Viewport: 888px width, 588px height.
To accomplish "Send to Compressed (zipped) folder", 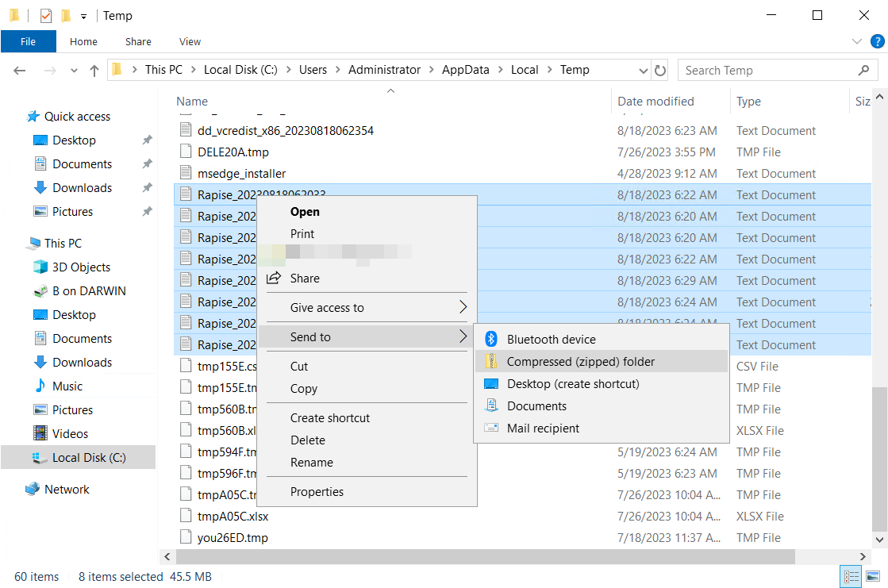I will point(602,361).
